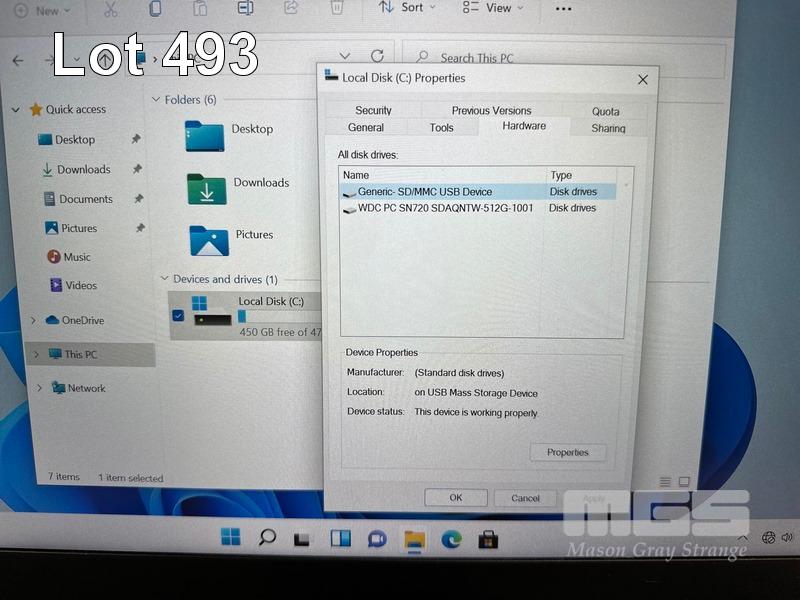The width and height of the screenshot is (800, 600).
Task: Switch to the Security tab
Action: (x=373, y=110)
